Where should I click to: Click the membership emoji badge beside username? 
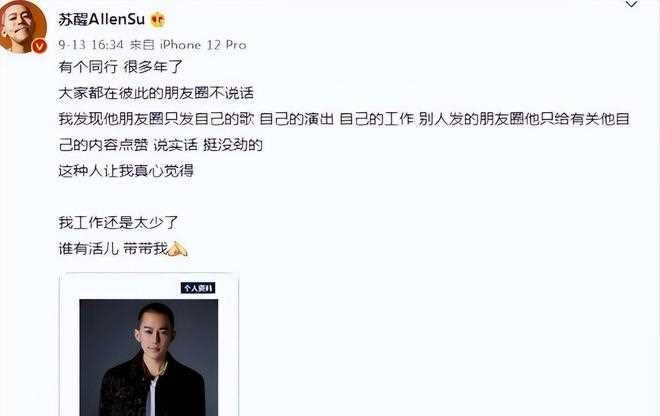(x=157, y=20)
